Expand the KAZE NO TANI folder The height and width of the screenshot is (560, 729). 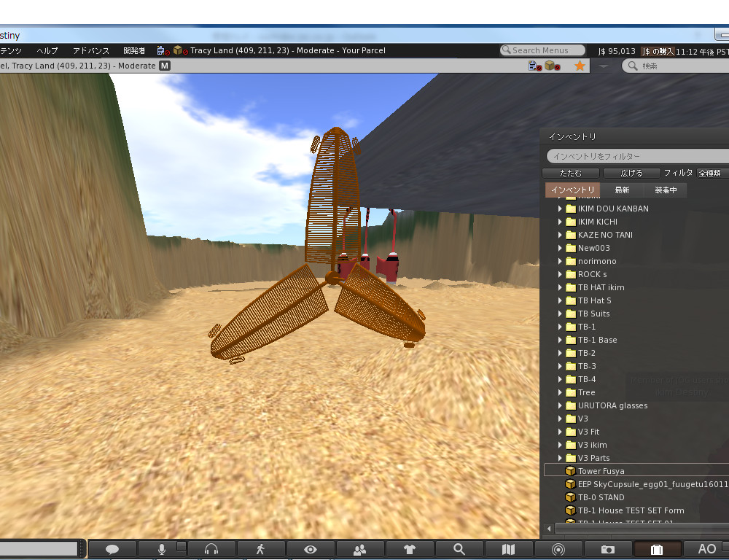560,235
